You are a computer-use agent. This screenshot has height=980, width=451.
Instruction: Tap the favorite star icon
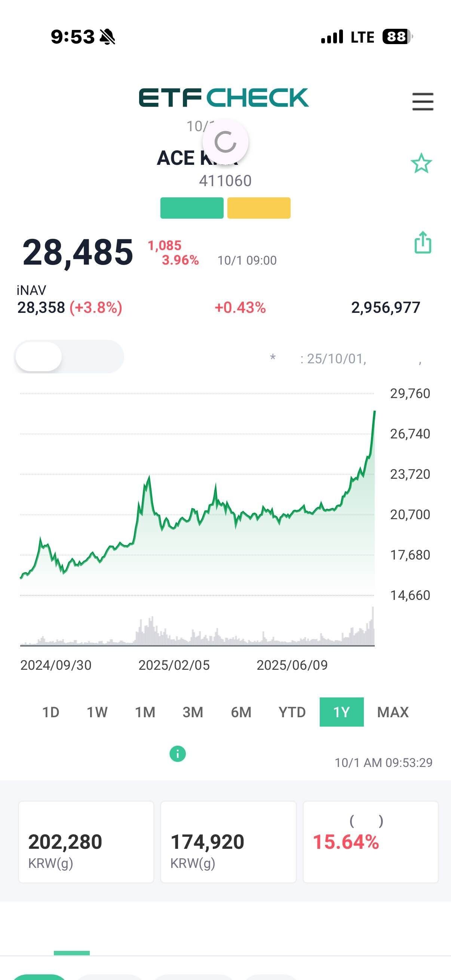(x=421, y=164)
